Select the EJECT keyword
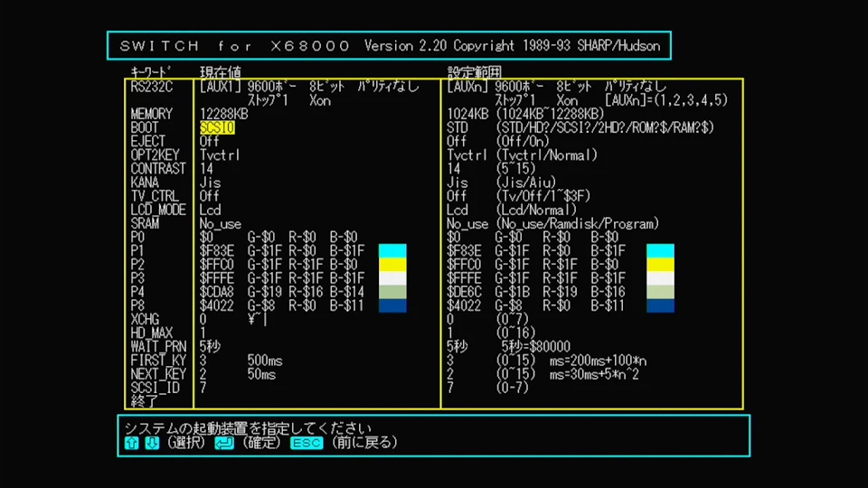 coord(147,142)
